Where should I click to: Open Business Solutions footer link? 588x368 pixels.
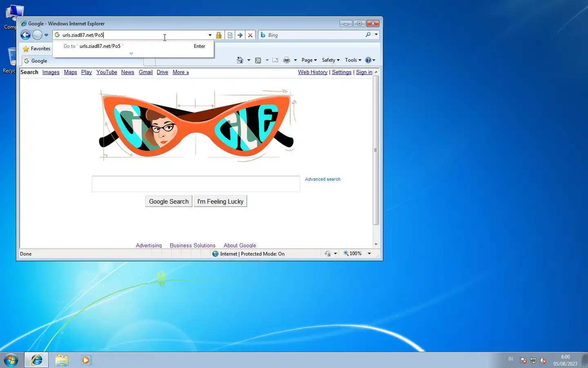pyautogui.click(x=192, y=245)
